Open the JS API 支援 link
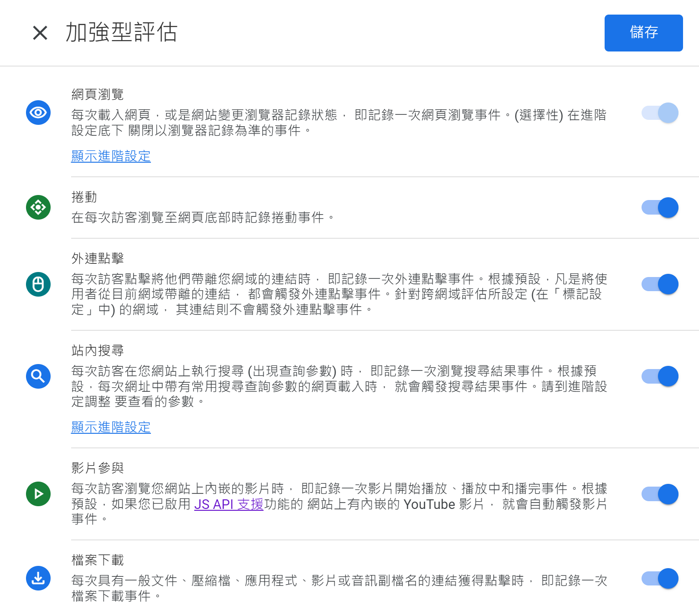The height and width of the screenshot is (616, 699). click(229, 504)
